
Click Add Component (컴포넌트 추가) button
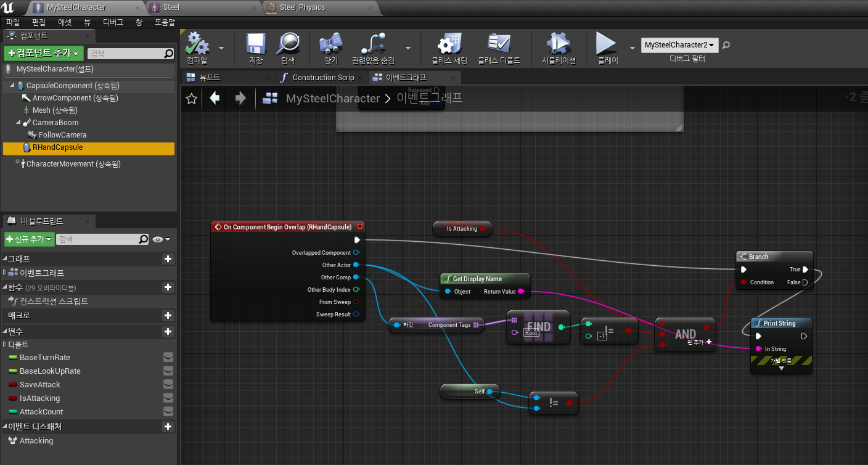[x=43, y=54]
